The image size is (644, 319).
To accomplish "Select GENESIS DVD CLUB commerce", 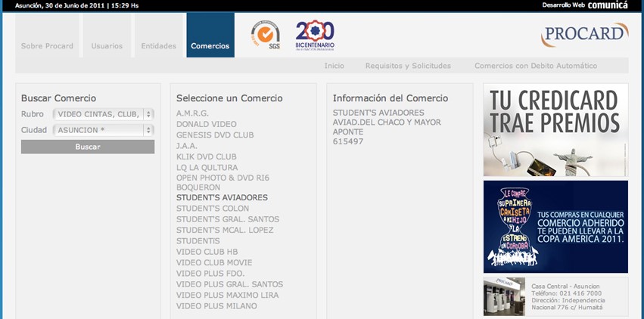I will [x=215, y=135].
